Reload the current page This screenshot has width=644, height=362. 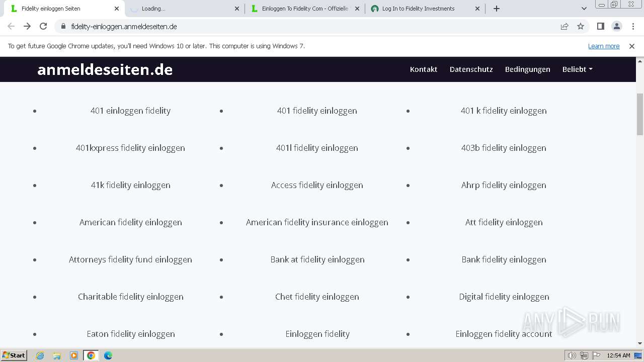43,26
